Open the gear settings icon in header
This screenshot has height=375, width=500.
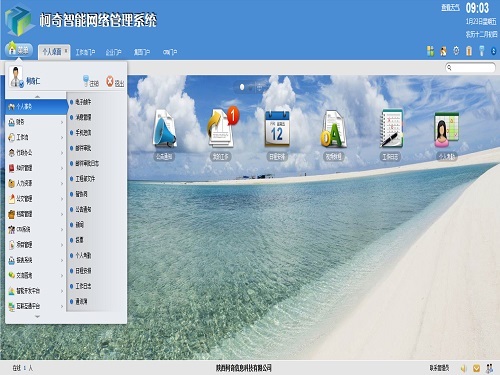click(456, 51)
